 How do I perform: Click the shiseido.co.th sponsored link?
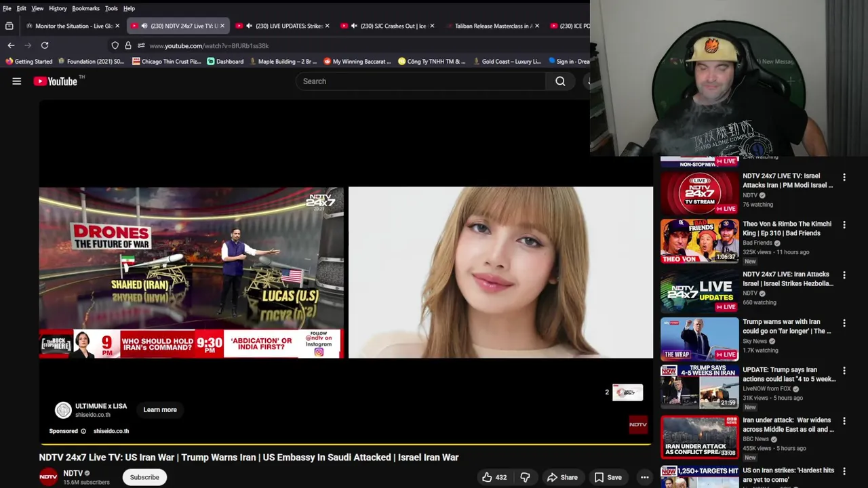[111, 431]
